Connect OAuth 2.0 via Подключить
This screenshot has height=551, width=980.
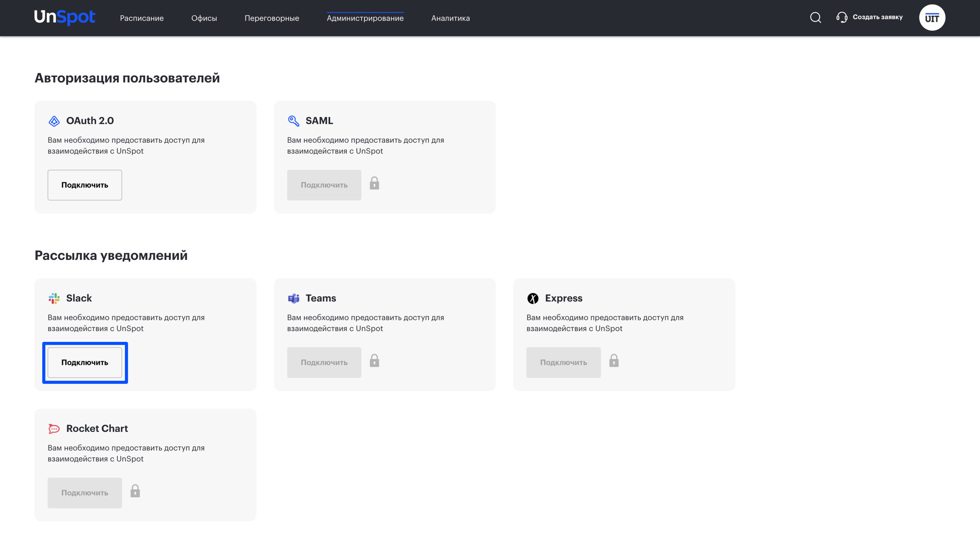click(85, 185)
